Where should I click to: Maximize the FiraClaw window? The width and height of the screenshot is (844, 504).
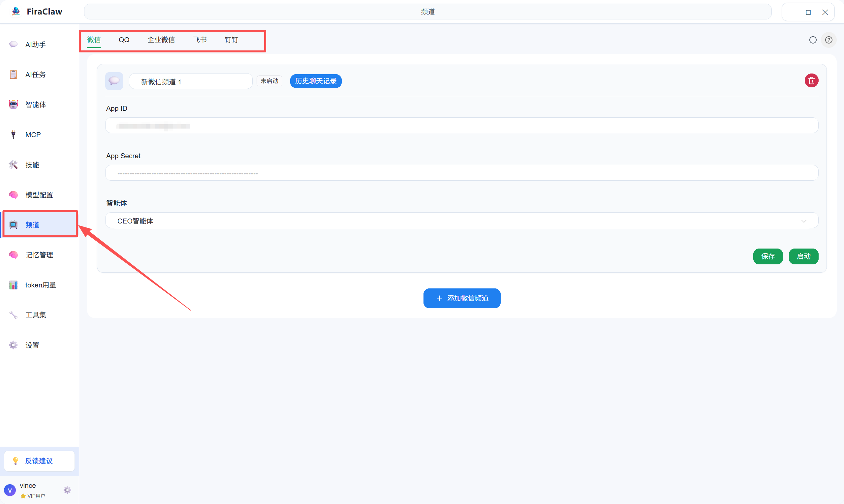click(808, 12)
